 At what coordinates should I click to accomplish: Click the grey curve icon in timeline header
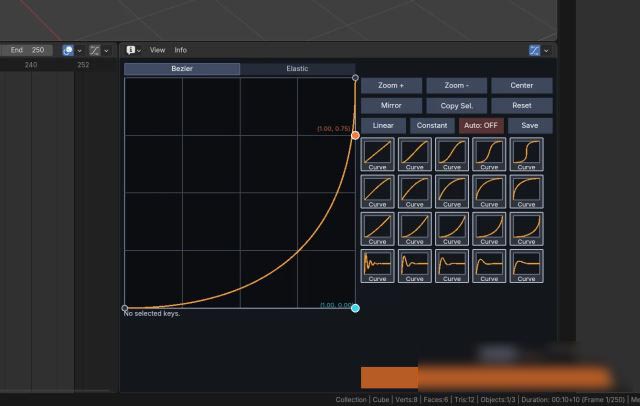[94, 50]
